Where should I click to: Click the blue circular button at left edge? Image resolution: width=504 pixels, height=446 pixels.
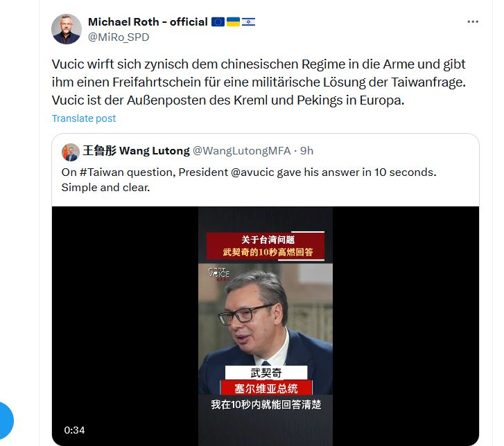pyautogui.click(x=6, y=420)
